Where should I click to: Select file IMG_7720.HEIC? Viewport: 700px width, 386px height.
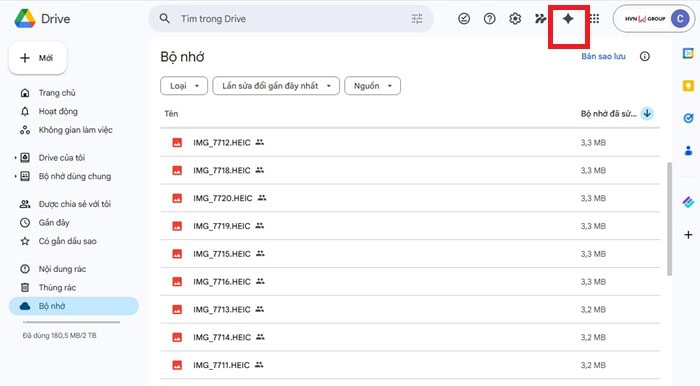(x=410, y=198)
